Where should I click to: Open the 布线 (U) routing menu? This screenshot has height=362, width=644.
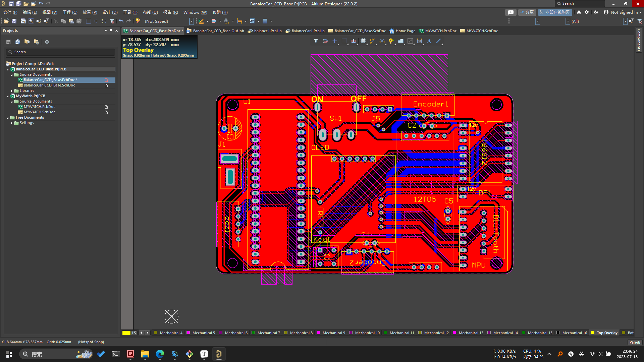click(150, 12)
